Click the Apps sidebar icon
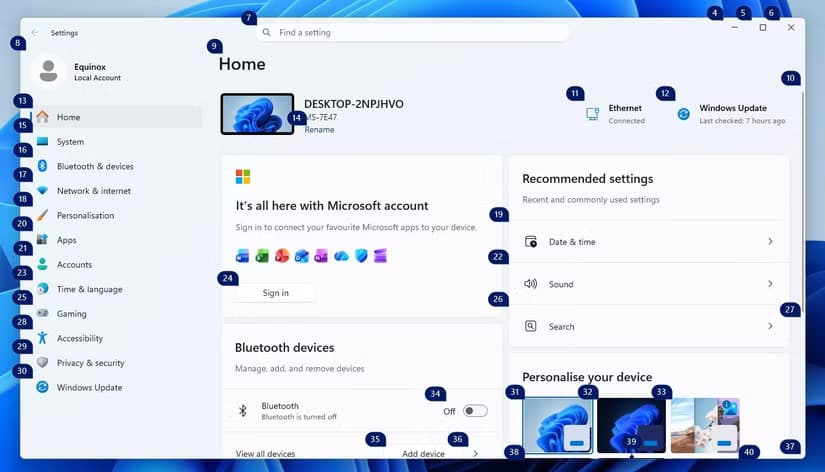 pyautogui.click(x=43, y=239)
